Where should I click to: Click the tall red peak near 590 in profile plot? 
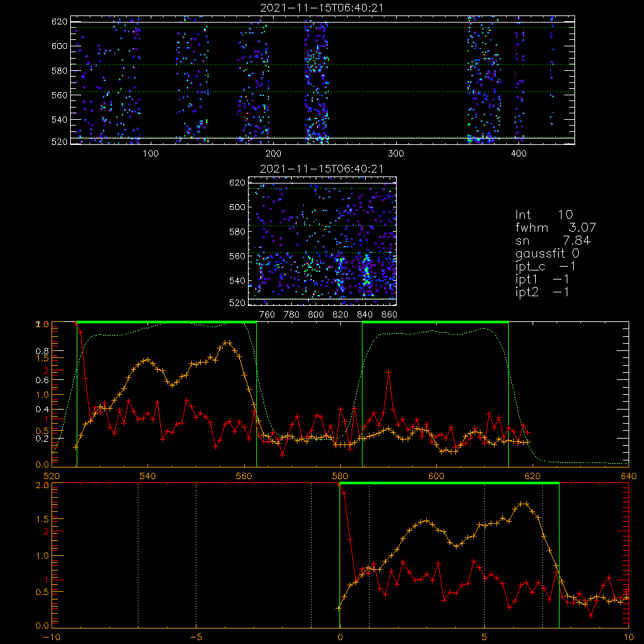tap(388, 372)
